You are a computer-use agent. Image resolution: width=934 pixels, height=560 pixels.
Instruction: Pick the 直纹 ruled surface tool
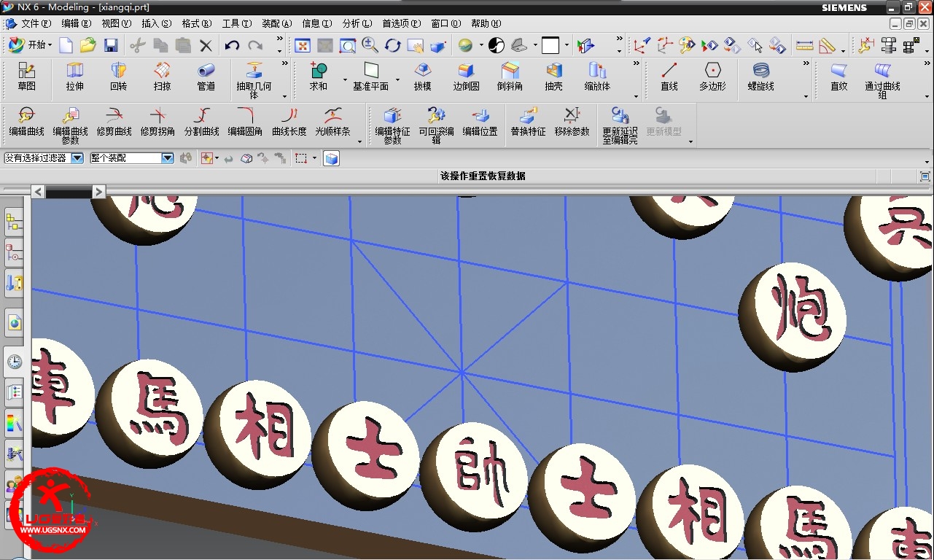(839, 77)
